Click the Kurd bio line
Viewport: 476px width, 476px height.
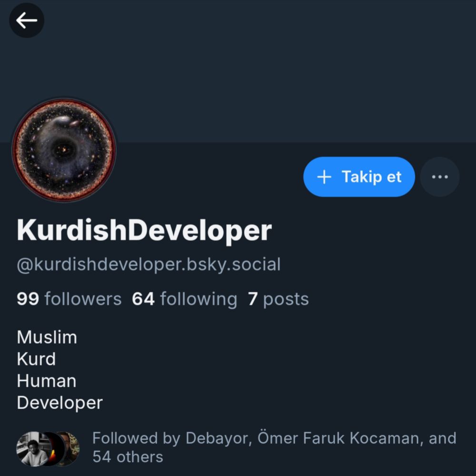pyautogui.click(x=37, y=359)
